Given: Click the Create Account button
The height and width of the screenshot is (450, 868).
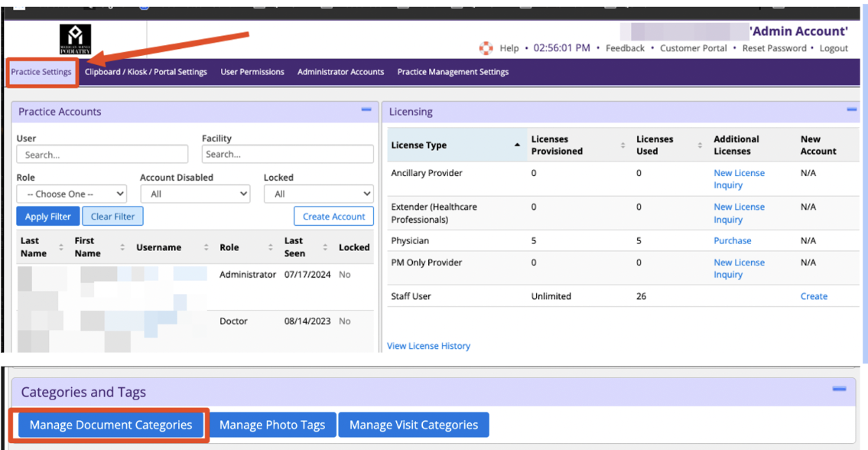Looking at the screenshot, I should pyautogui.click(x=333, y=217).
